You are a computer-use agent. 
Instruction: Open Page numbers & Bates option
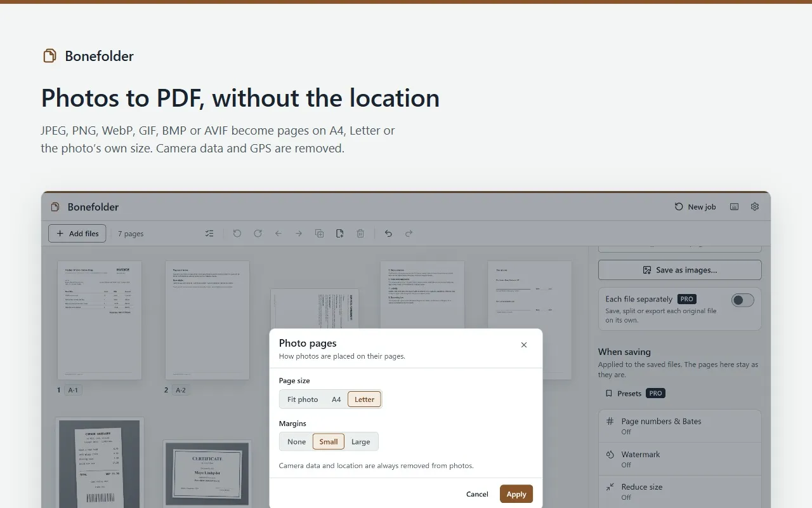[680, 426]
